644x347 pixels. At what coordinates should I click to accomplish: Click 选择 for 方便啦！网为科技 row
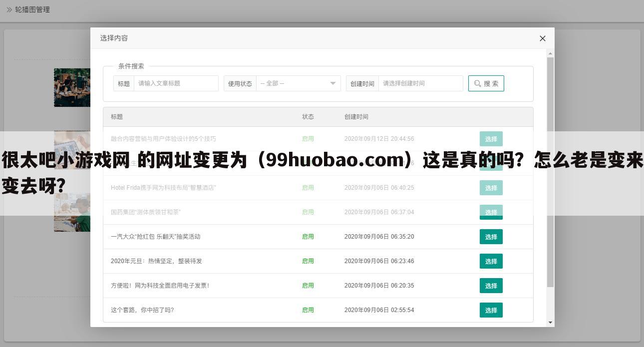(x=491, y=286)
